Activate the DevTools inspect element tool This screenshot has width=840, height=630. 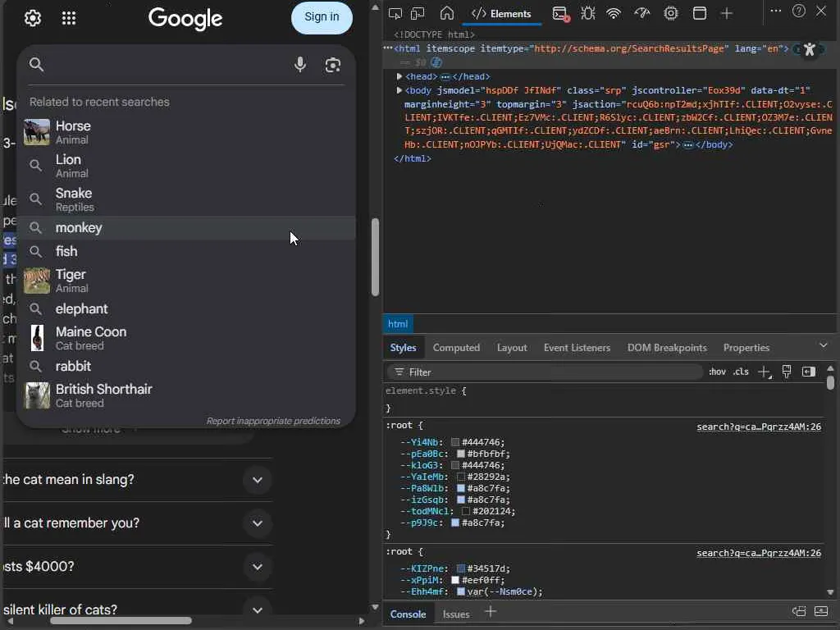click(395, 13)
